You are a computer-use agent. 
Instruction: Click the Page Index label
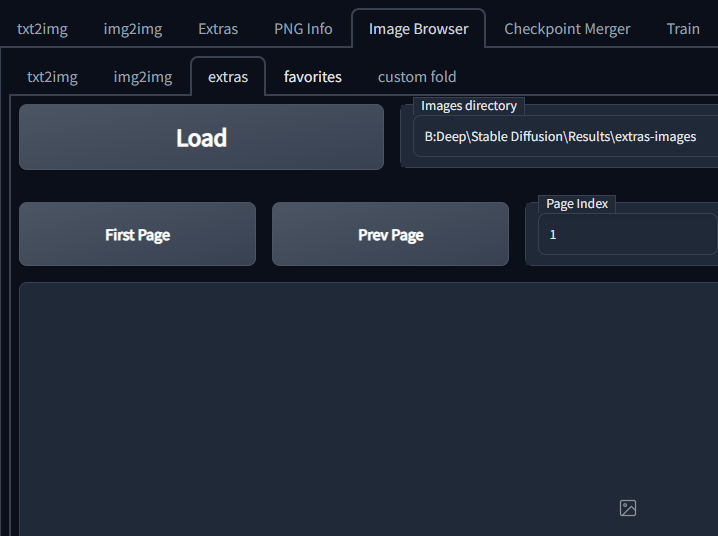click(577, 204)
